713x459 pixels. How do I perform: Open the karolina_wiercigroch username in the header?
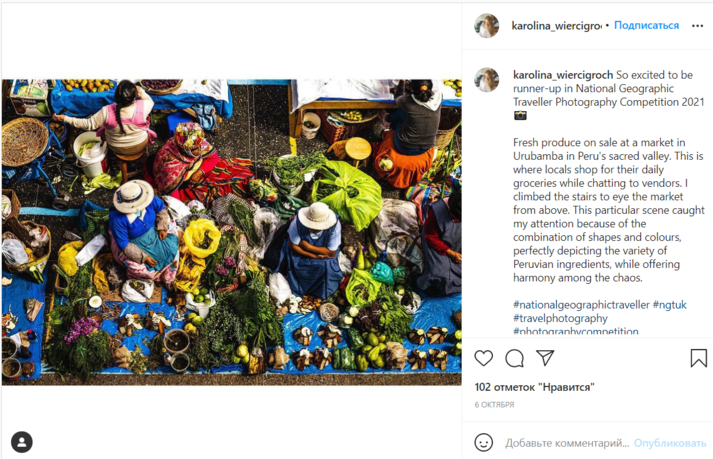(x=556, y=26)
